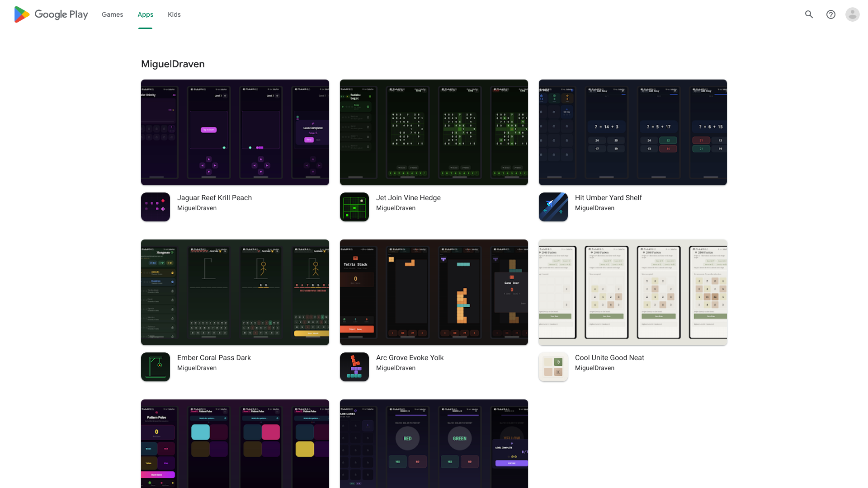Open the Arc Grove Evoke Yolk blocks icon
The height and width of the screenshot is (488, 868).
click(x=354, y=367)
